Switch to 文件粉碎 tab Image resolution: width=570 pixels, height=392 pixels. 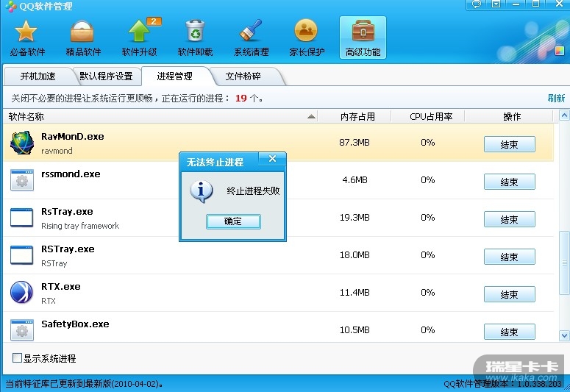click(x=243, y=76)
